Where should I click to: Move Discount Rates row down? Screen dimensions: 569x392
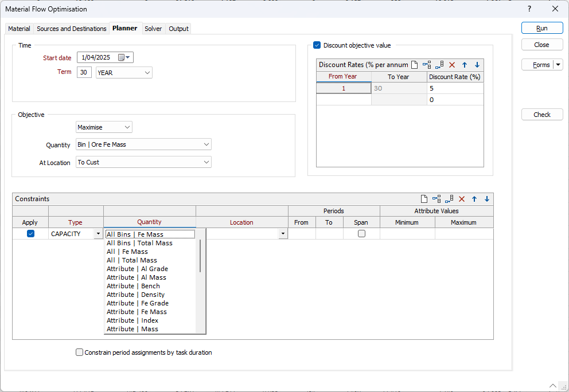point(477,65)
